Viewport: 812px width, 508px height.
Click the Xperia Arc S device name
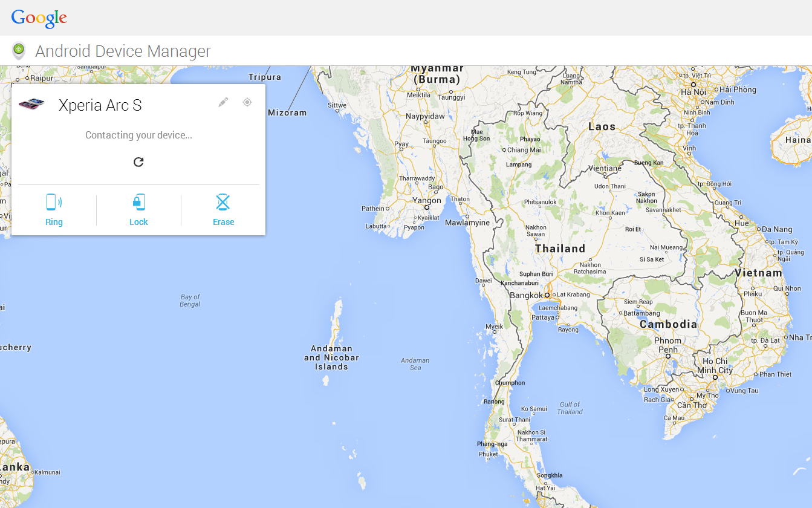[x=100, y=105]
